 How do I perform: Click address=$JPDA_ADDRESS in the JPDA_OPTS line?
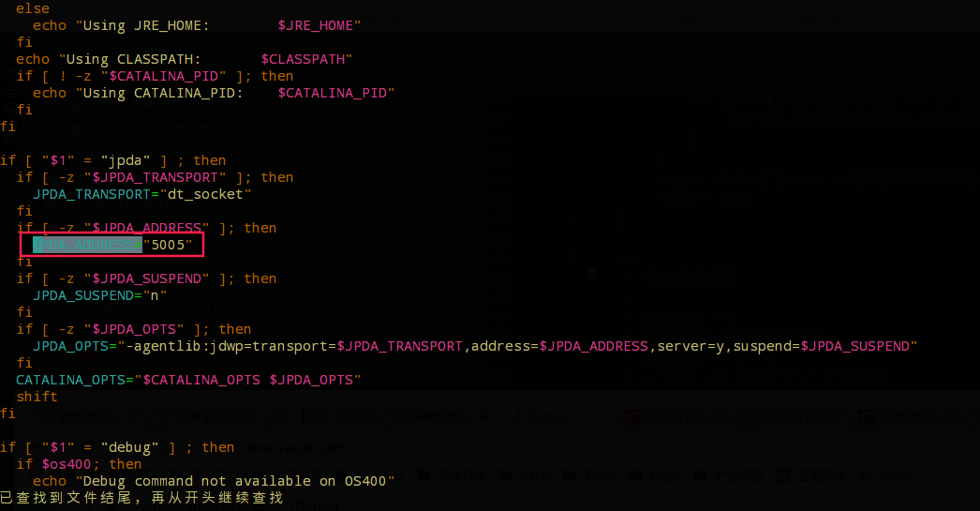pos(559,346)
